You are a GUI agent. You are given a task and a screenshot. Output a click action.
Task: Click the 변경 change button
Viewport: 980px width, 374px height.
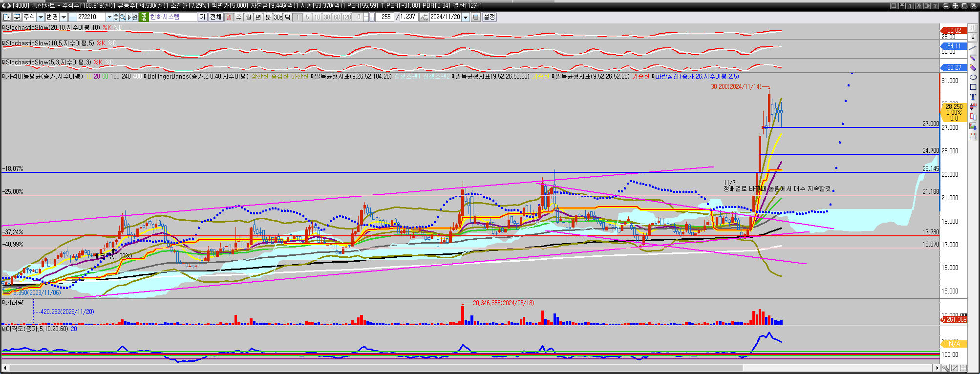[52, 17]
